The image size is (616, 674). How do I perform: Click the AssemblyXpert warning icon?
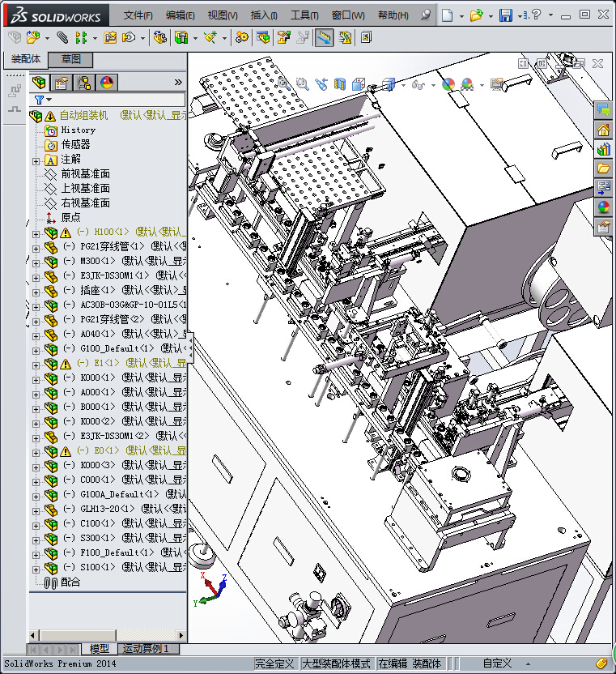(x=345, y=38)
